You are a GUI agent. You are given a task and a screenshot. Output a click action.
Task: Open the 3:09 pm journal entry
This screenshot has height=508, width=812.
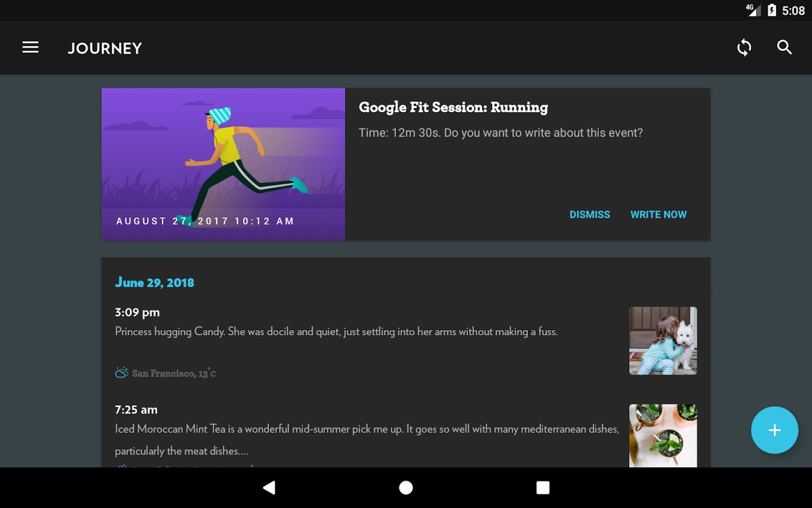click(x=406, y=341)
